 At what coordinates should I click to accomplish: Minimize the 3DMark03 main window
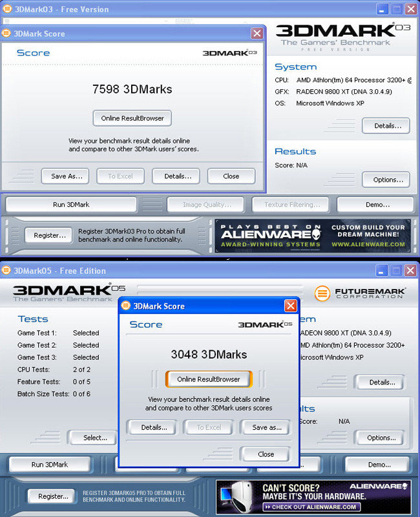[383, 9]
